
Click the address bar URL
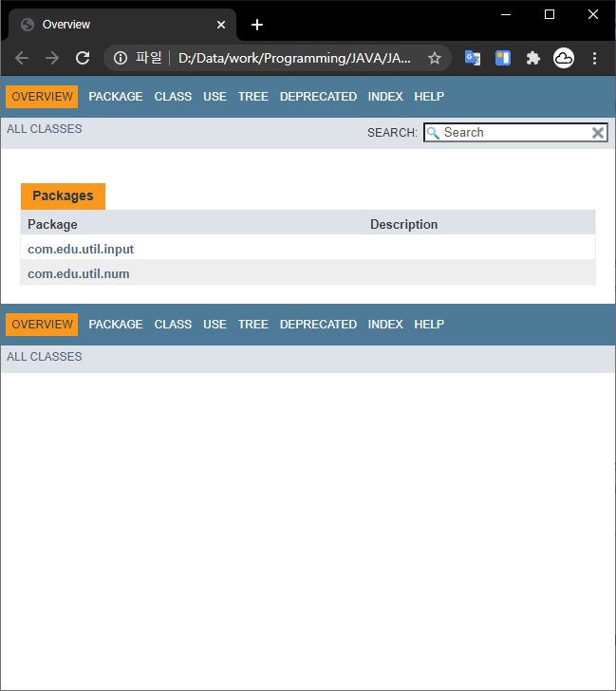[294, 58]
